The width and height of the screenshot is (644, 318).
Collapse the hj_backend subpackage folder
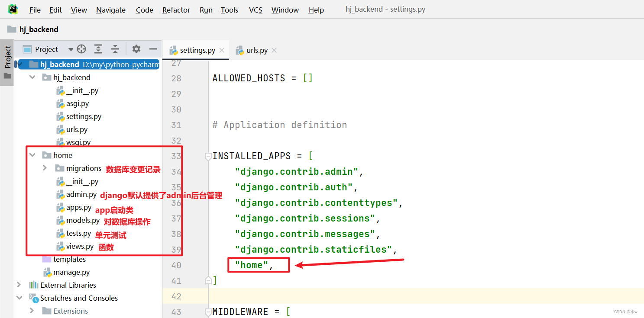click(x=32, y=77)
